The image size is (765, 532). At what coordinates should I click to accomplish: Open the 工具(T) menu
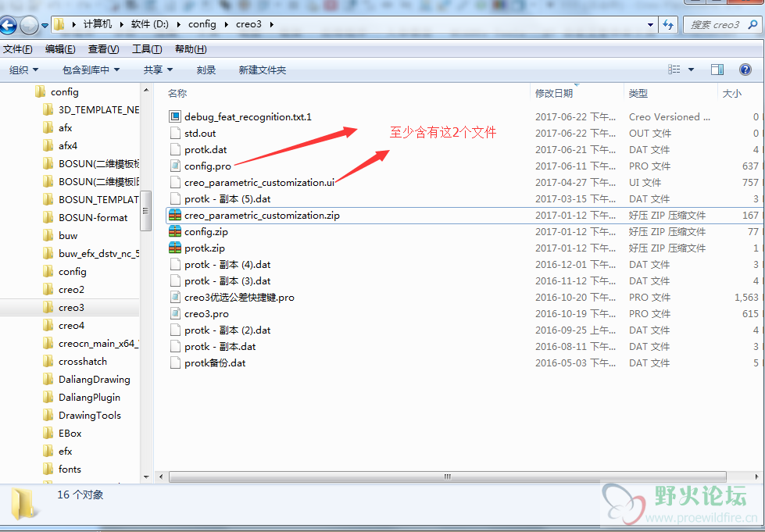coord(147,49)
